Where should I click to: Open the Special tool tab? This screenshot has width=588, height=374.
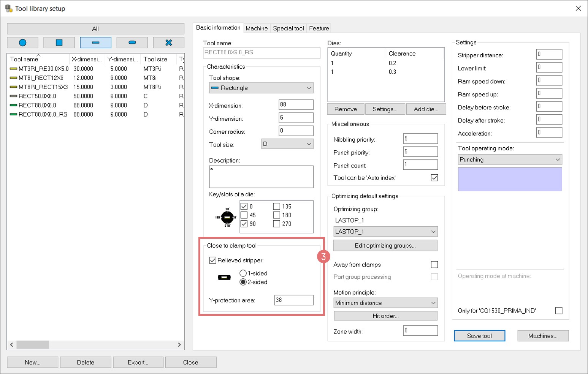pyautogui.click(x=288, y=28)
